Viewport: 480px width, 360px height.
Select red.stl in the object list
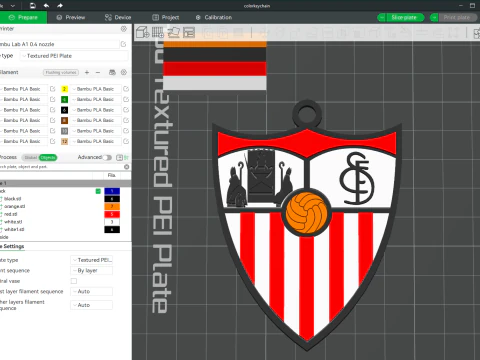tap(11, 214)
